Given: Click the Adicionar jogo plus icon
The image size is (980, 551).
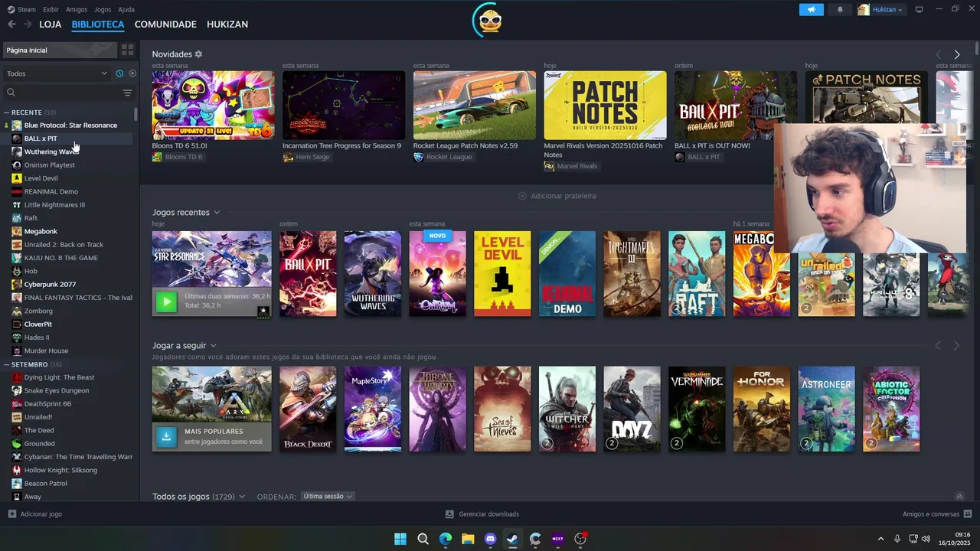Looking at the screenshot, I should click(11, 514).
